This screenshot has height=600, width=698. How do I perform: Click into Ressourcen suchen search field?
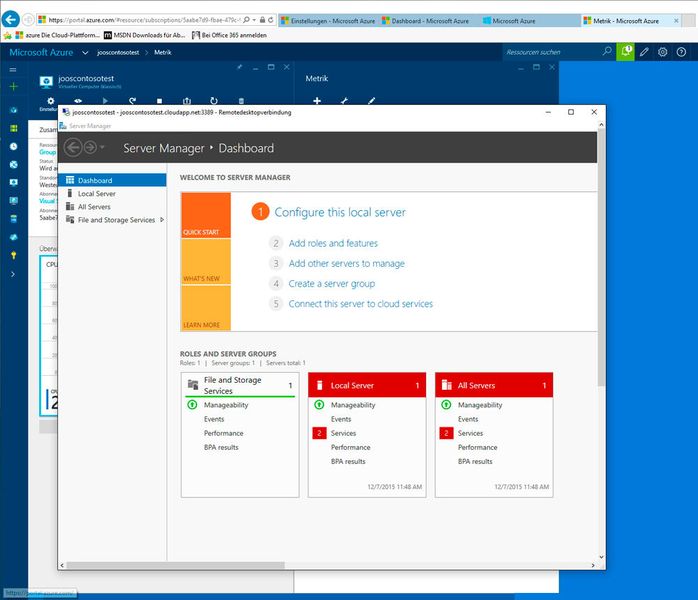(551, 52)
